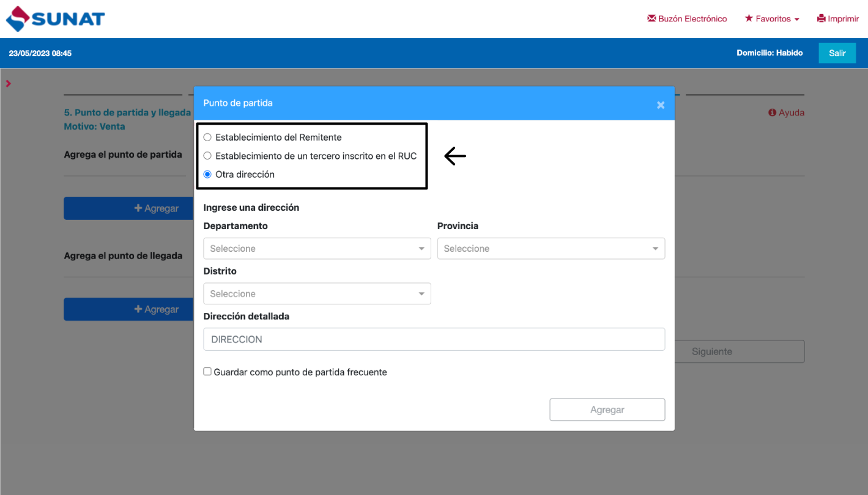This screenshot has width=868, height=495.
Task: Click the Dirección detallada text field
Action: pos(434,339)
